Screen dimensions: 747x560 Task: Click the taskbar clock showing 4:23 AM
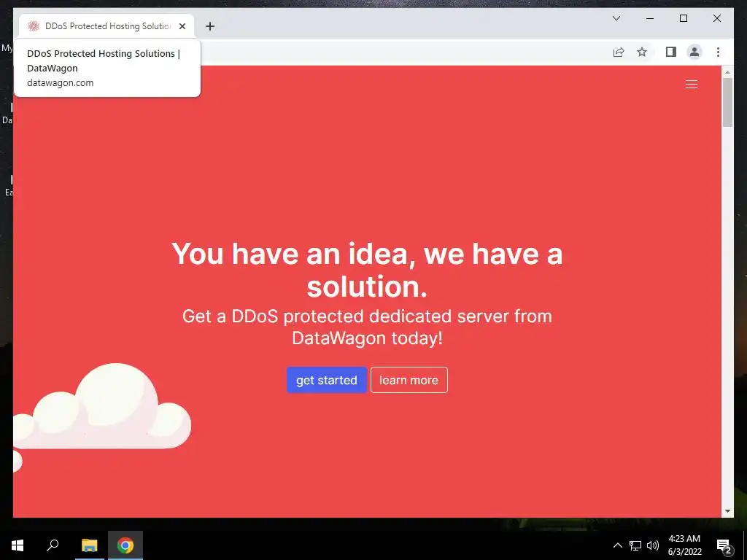(684, 545)
